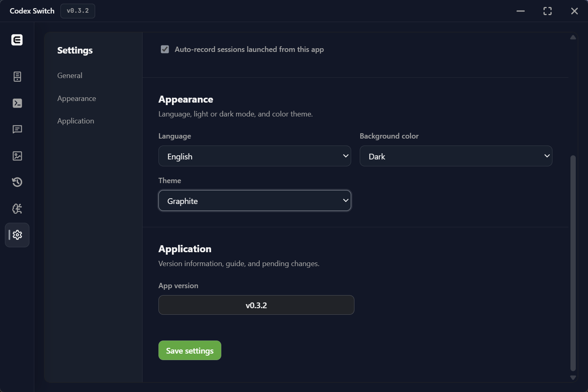Click the Application section heading
The height and width of the screenshot is (392, 588).
[x=185, y=249]
